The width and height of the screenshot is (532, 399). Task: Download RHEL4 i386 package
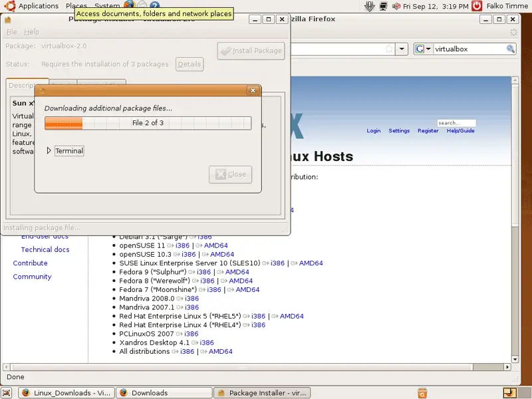(x=258, y=325)
